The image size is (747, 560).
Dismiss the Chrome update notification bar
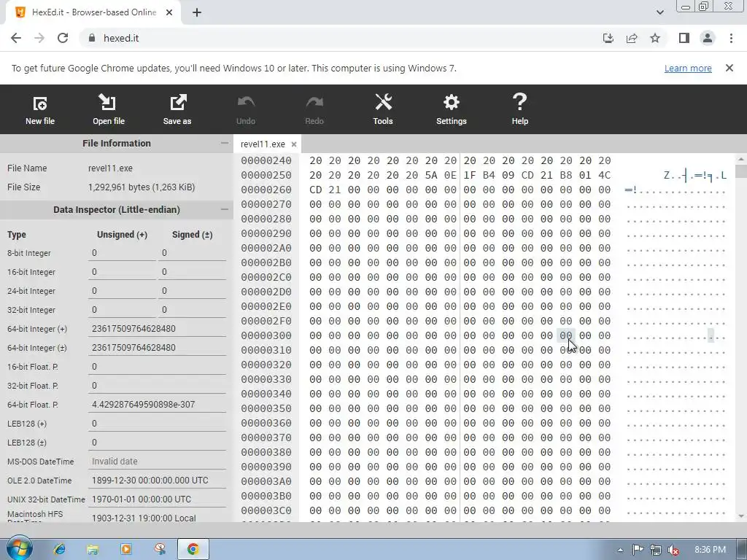729,68
